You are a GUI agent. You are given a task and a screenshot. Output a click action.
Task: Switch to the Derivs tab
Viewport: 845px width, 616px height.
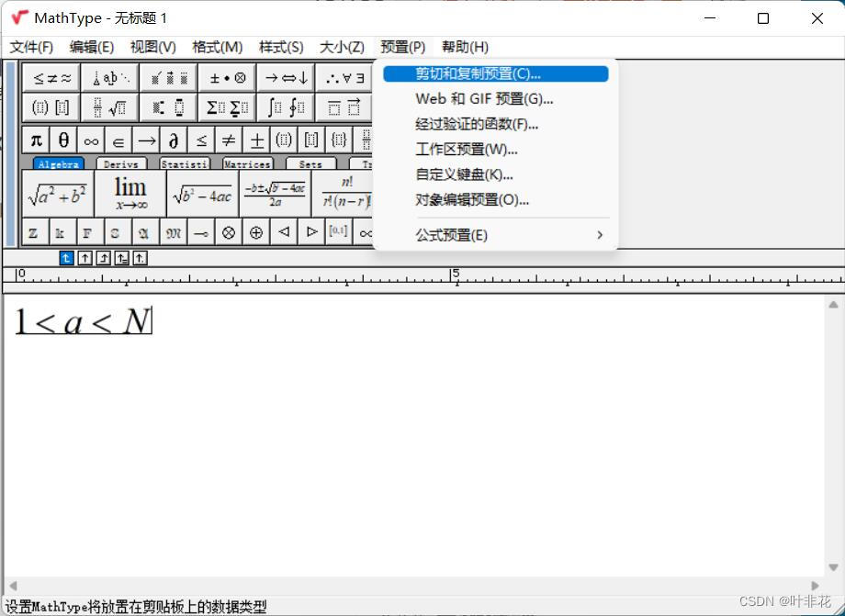121,163
